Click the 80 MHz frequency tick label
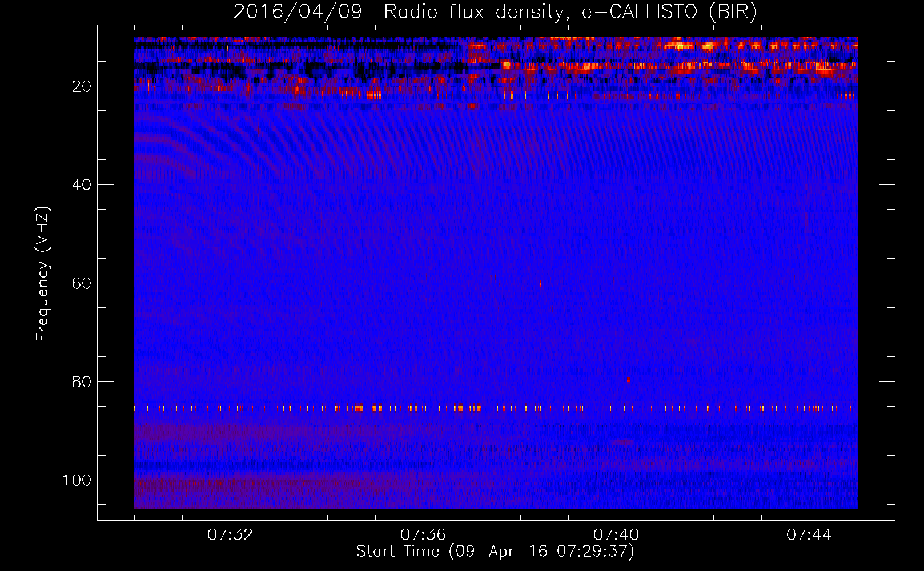This screenshot has width=924, height=571. pos(82,381)
